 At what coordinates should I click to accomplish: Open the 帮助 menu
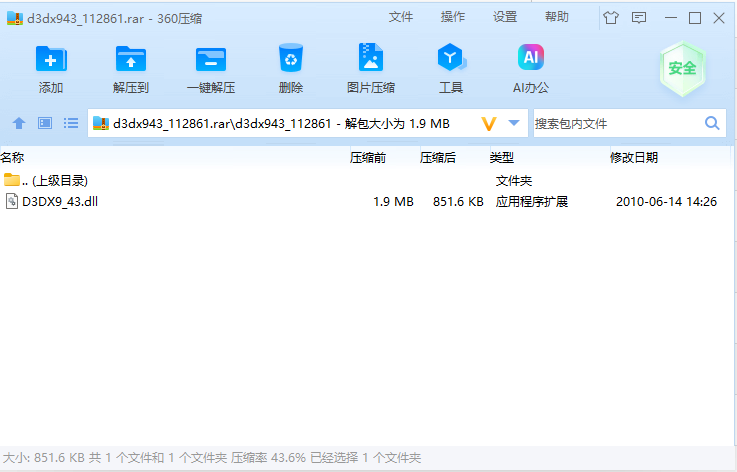click(x=557, y=17)
